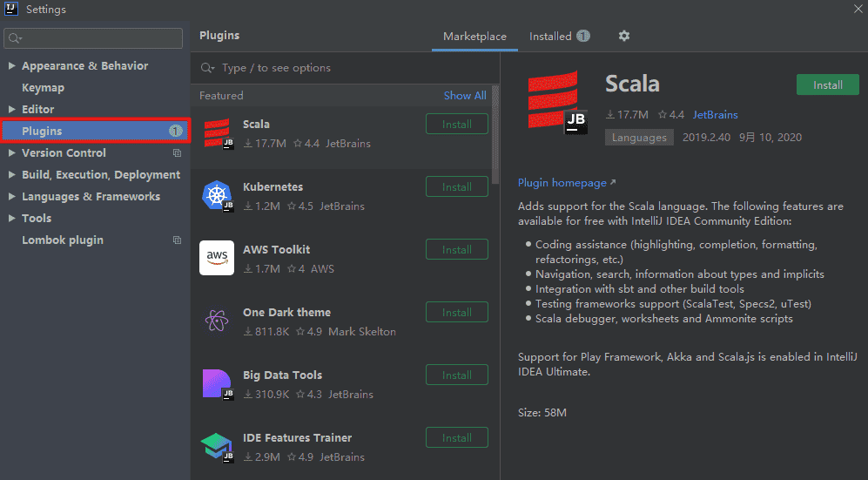
Task: Click the Lombok plugin project-level icon
Action: pyautogui.click(x=177, y=240)
